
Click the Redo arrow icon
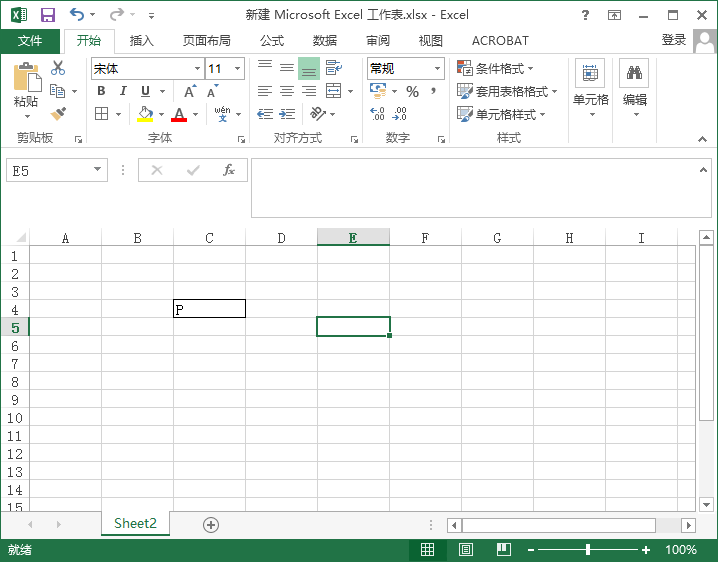tap(116, 15)
